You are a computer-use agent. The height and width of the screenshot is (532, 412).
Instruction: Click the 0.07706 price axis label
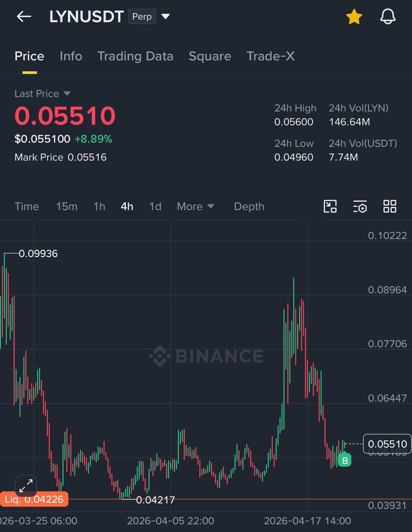[x=387, y=344]
